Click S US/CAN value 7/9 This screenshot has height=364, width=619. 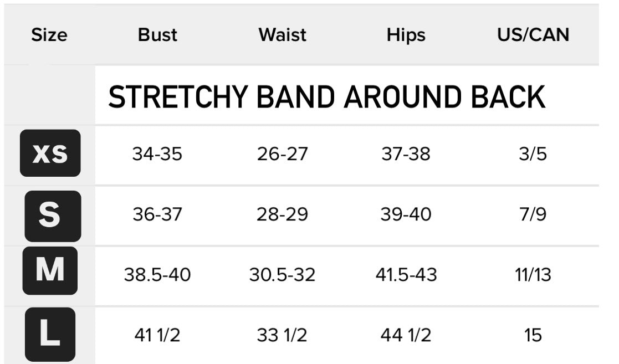[x=533, y=214]
